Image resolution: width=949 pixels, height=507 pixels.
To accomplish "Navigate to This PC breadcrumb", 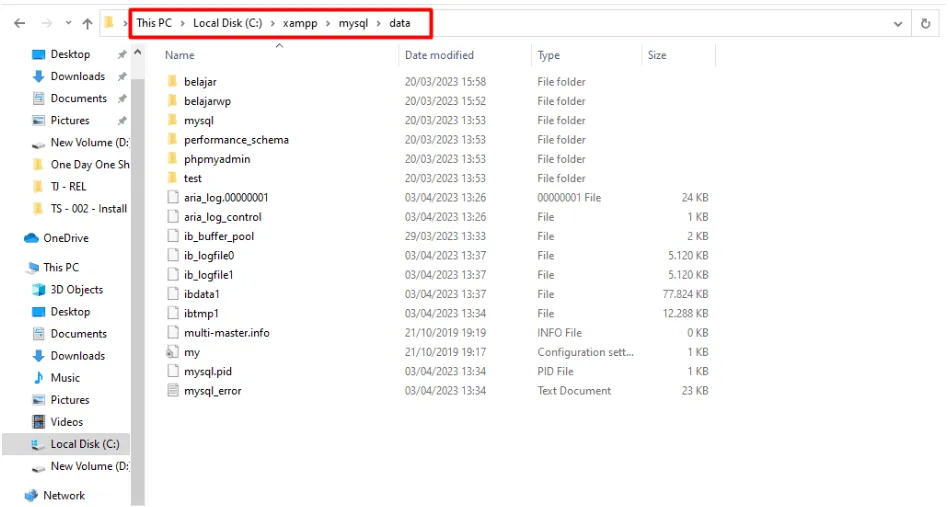I will tap(154, 23).
